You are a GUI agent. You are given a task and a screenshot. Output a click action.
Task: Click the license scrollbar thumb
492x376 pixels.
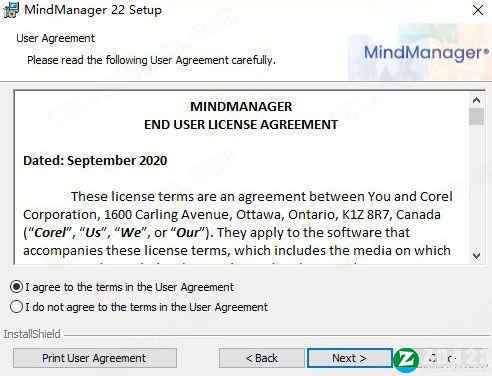pyautogui.click(x=476, y=116)
